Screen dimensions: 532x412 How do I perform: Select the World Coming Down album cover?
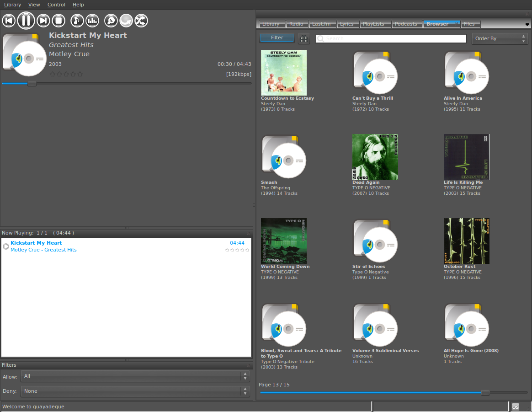point(283,241)
